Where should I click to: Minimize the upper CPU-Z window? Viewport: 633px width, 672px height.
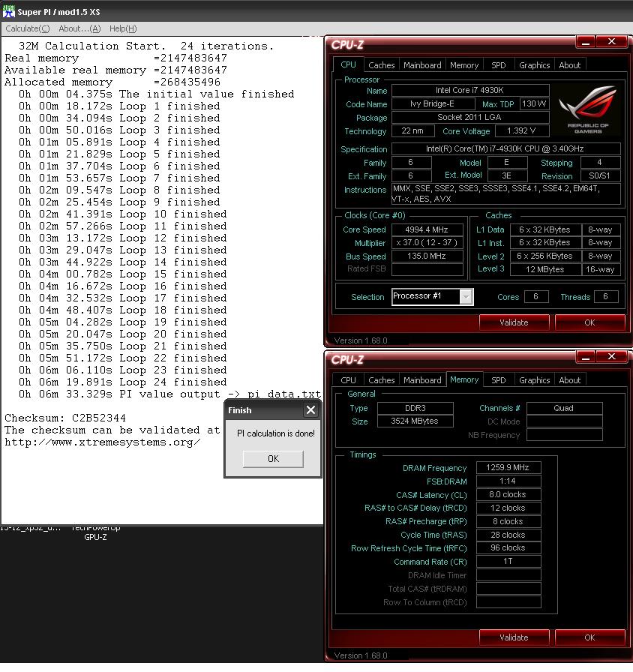point(586,42)
